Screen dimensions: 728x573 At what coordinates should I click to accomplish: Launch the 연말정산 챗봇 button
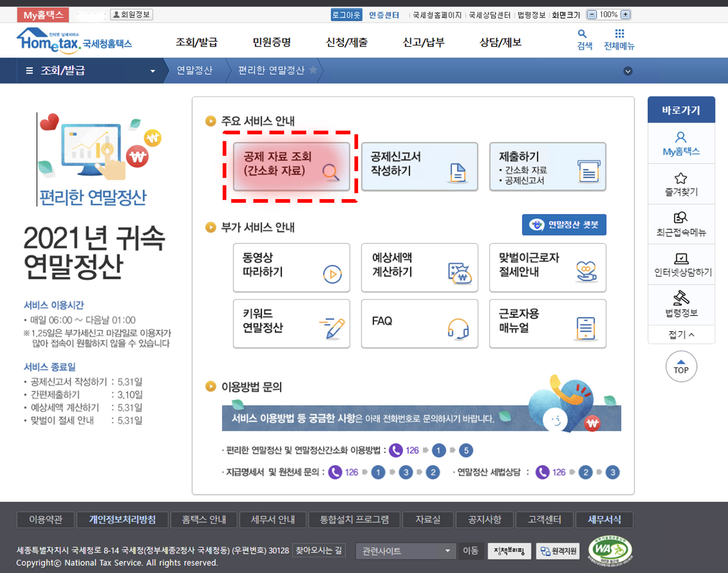point(564,224)
